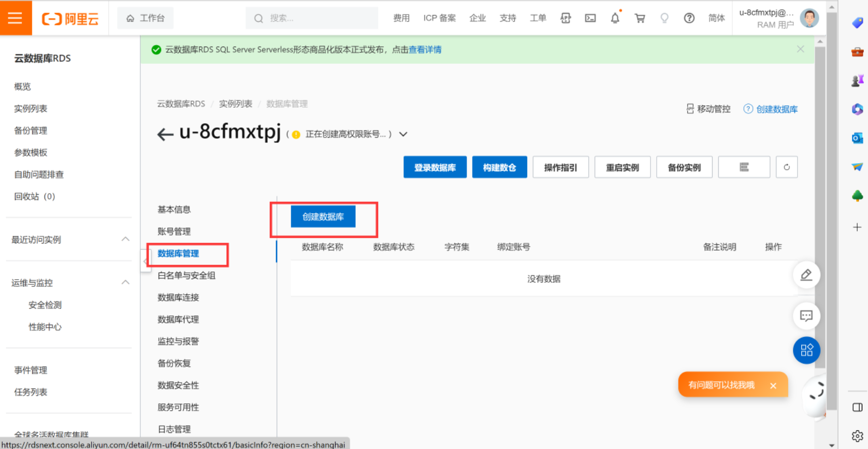Open 实例列表 in the left sidebar

pyautogui.click(x=31, y=108)
